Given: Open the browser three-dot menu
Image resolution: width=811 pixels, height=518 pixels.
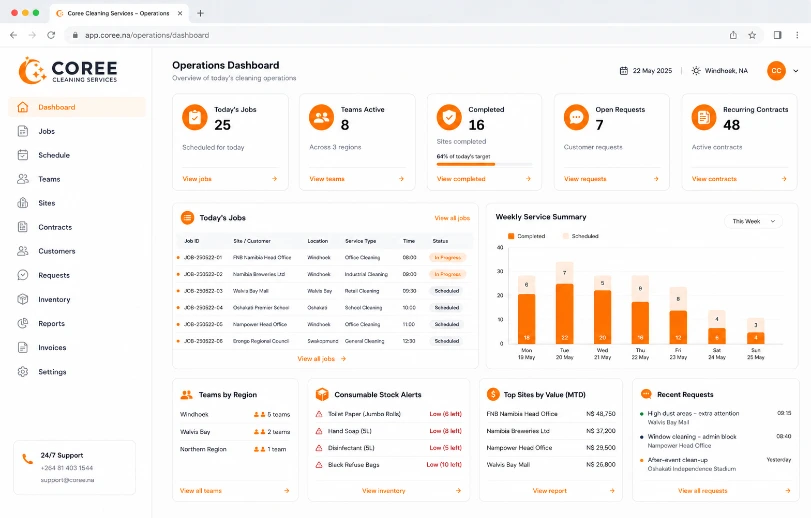Looking at the screenshot, I should 797,35.
